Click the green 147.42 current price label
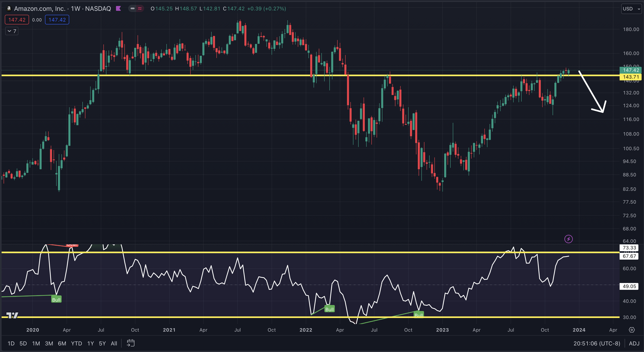The height and width of the screenshot is (352, 644). click(631, 70)
